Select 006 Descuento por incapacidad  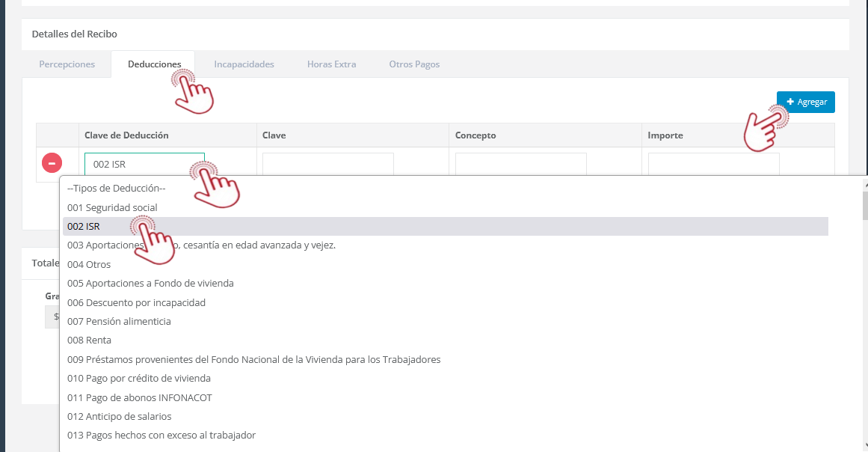(x=136, y=302)
